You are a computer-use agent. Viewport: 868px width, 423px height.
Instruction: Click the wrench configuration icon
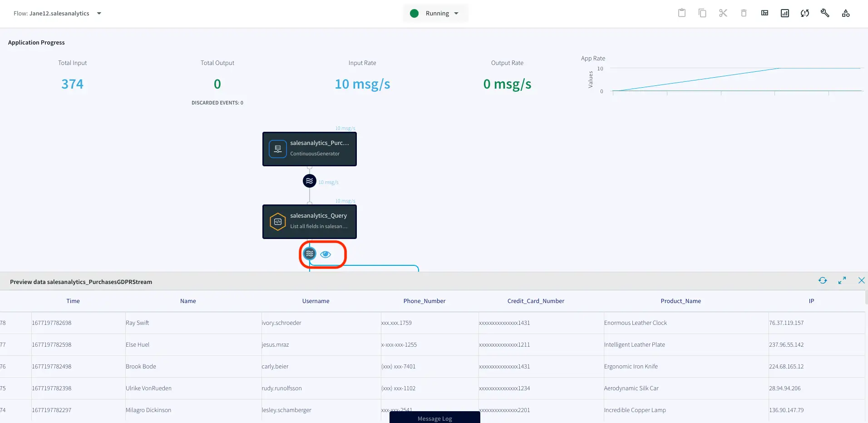tap(825, 13)
